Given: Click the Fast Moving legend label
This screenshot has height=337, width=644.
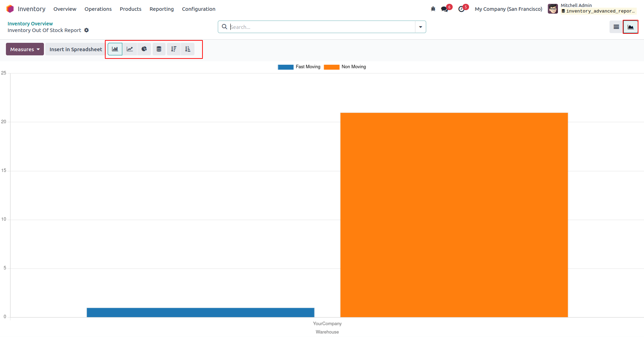Looking at the screenshot, I should point(308,67).
